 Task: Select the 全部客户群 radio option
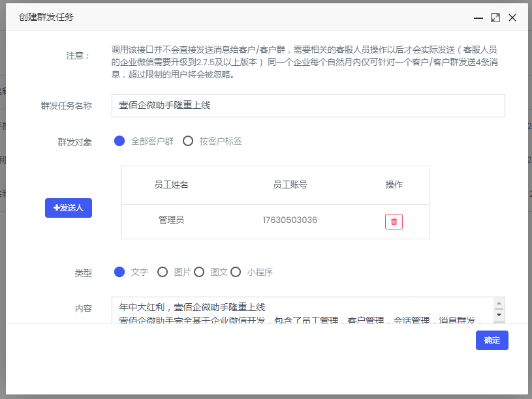(119, 141)
